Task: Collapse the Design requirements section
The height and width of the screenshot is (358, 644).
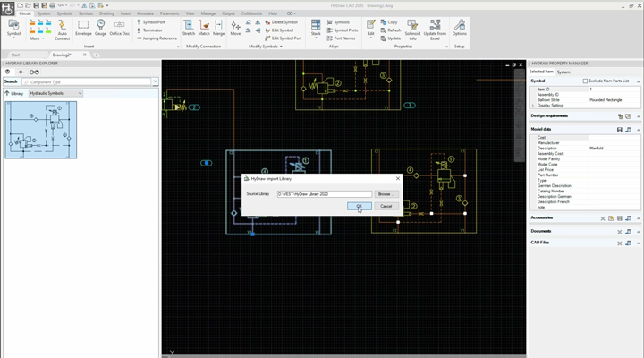Action: click(638, 115)
